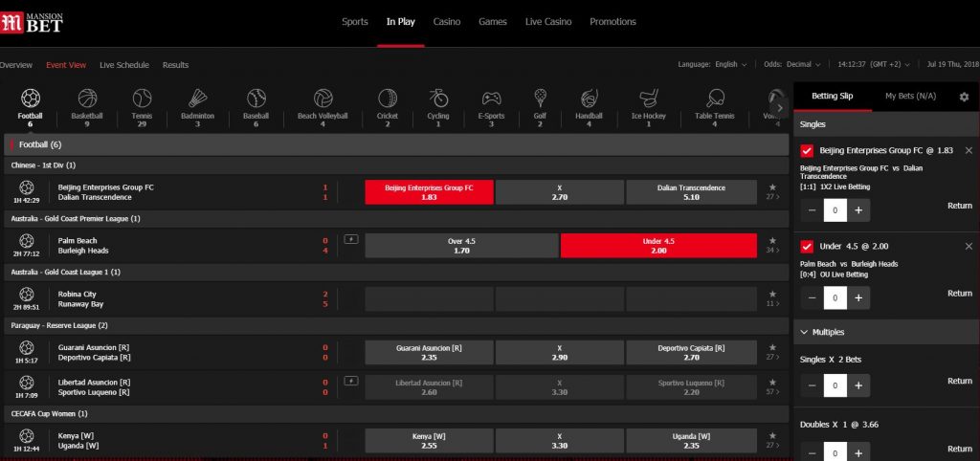Bet on Over 4.5 at 1.70
The image size is (980, 461).
[x=462, y=246]
